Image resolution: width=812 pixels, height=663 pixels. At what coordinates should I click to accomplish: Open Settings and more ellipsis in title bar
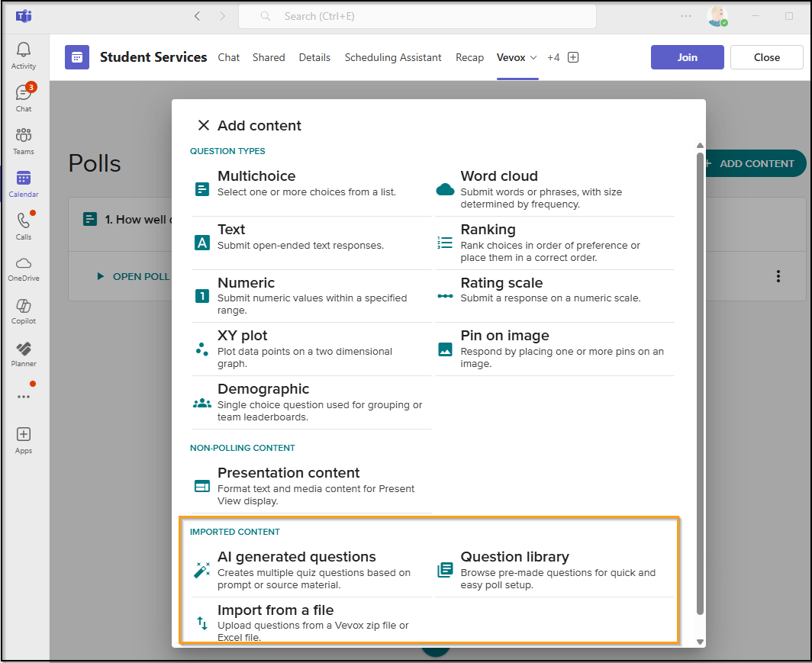686,16
